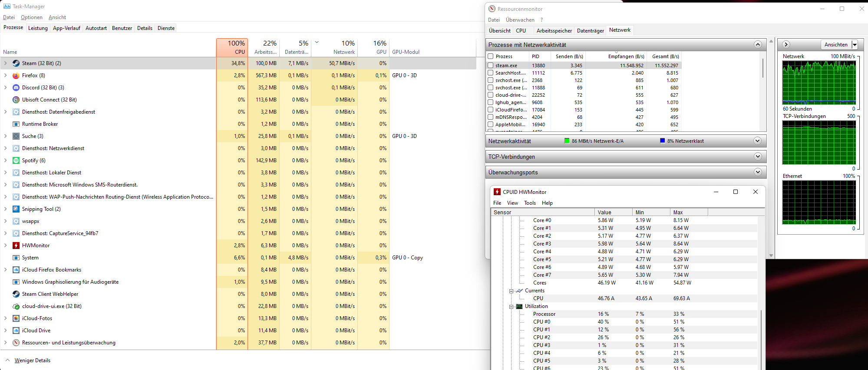Click the Ansichten button
868x370 pixels.
click(x=836, y=45)
